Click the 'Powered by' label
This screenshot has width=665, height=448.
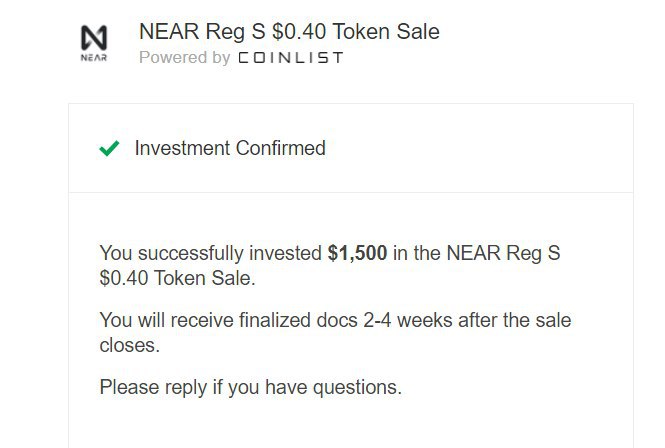185,58
